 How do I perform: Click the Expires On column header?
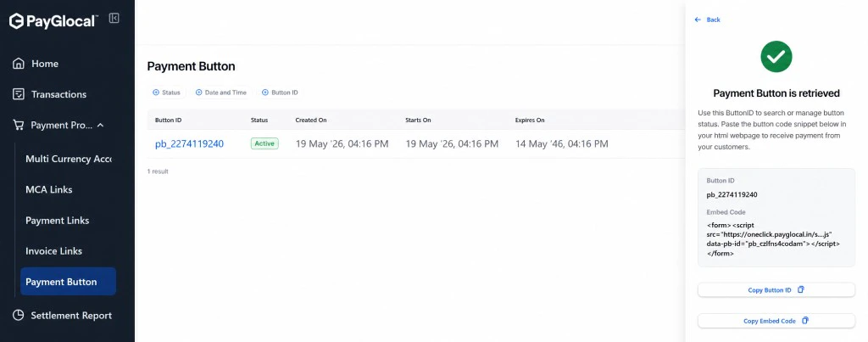click(530, 120)
